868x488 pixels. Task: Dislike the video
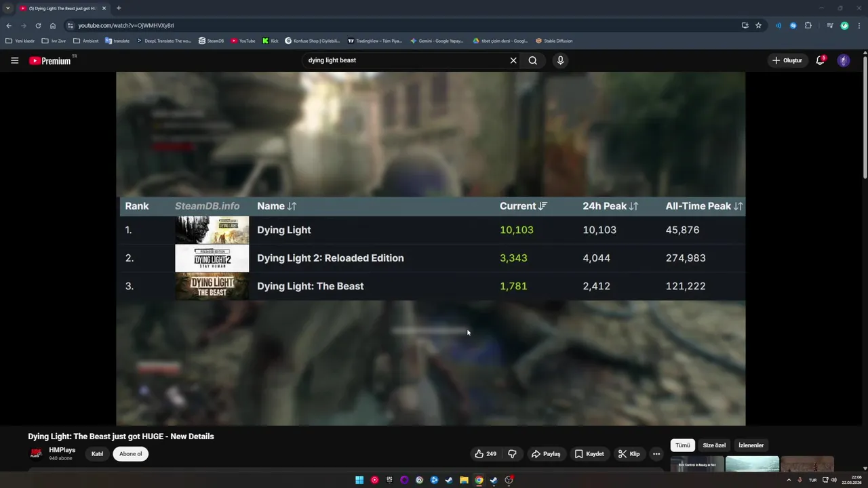click(x=513, y=454)
